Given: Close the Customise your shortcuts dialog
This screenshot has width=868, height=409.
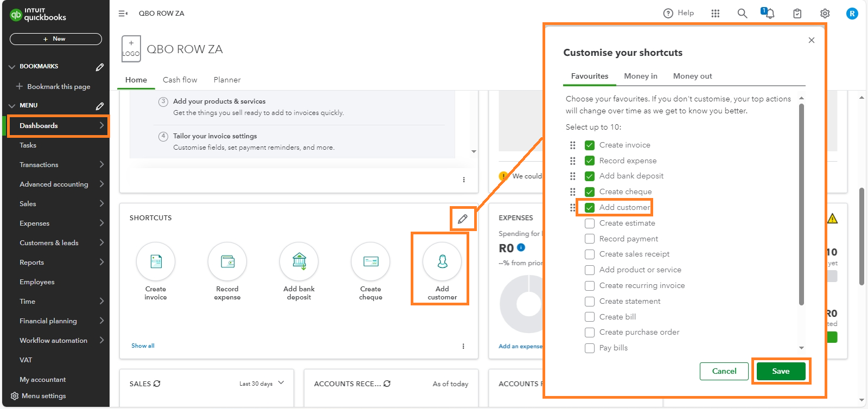Looking at the screenshot, I should click(812, 40).
